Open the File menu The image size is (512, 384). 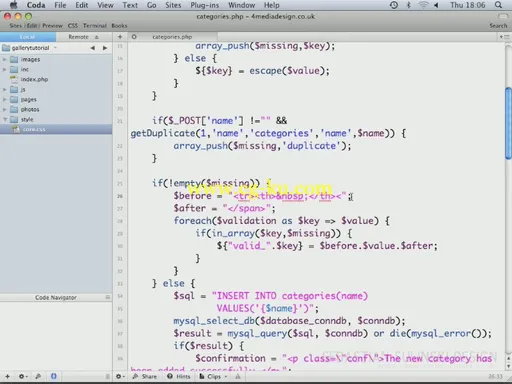click(60, 5)
